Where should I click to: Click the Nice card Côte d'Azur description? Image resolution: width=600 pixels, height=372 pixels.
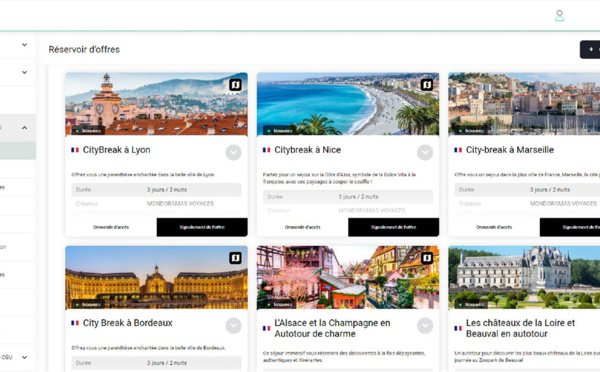click(339, 178)
